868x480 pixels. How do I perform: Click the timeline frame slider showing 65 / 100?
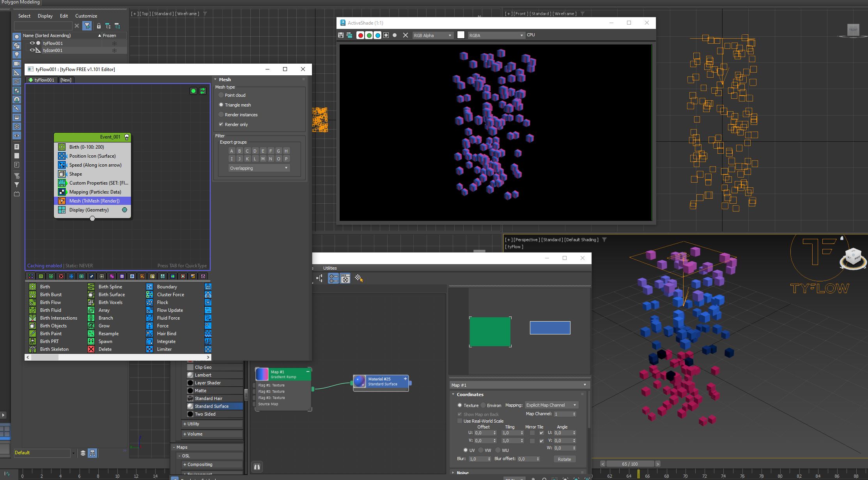click(630, 464)
